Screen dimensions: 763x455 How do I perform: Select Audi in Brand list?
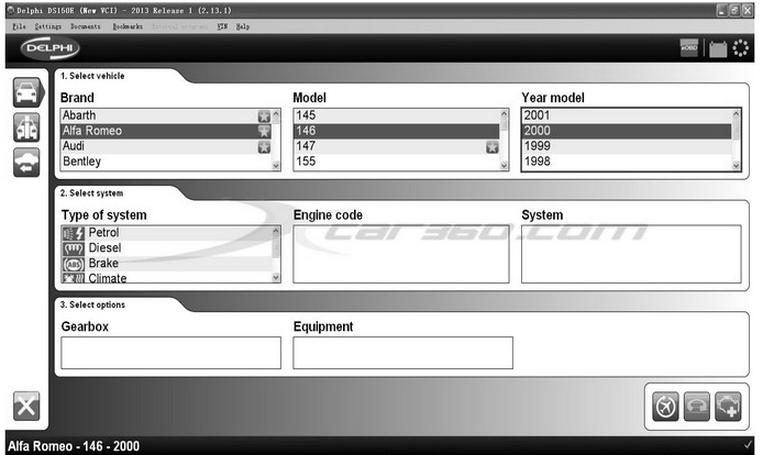point(166,146)
